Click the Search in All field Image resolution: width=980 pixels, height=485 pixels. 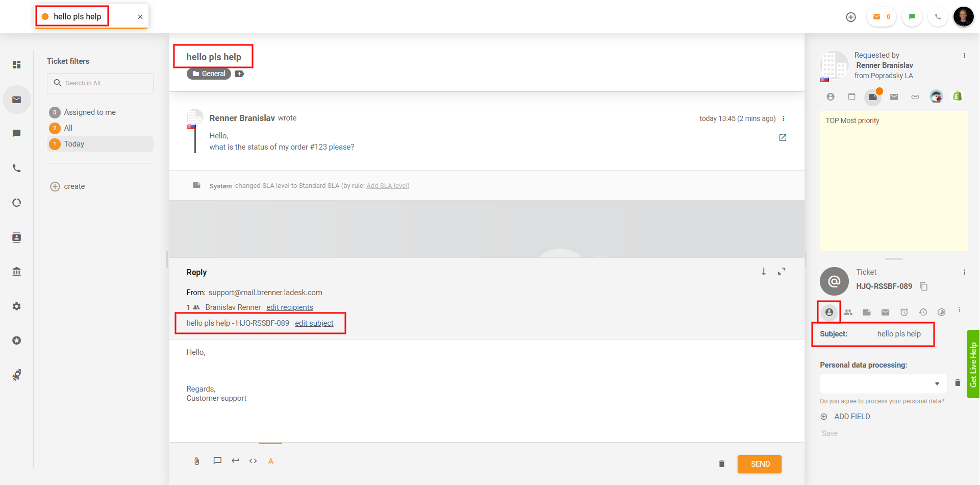100,83
